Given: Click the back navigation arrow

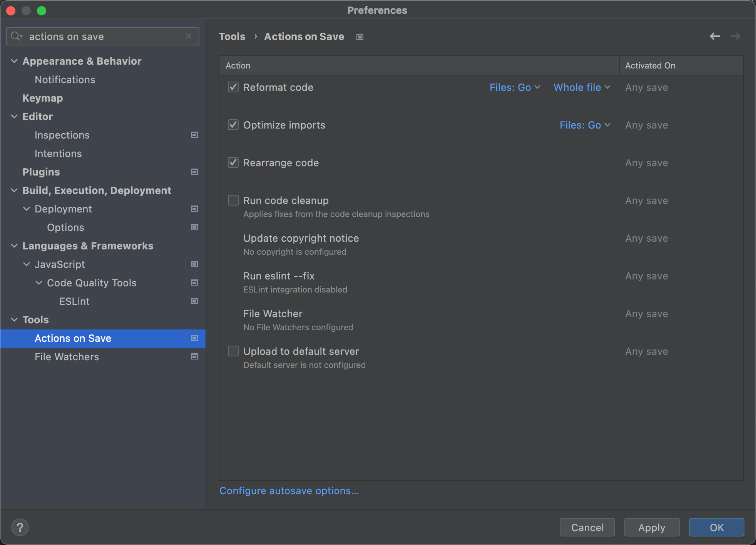Looking at the screenshot, I should click(x=714, y=36).
